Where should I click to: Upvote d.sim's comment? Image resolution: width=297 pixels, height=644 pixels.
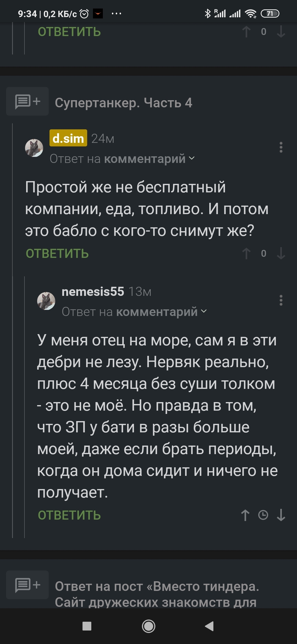coord(246,253)
